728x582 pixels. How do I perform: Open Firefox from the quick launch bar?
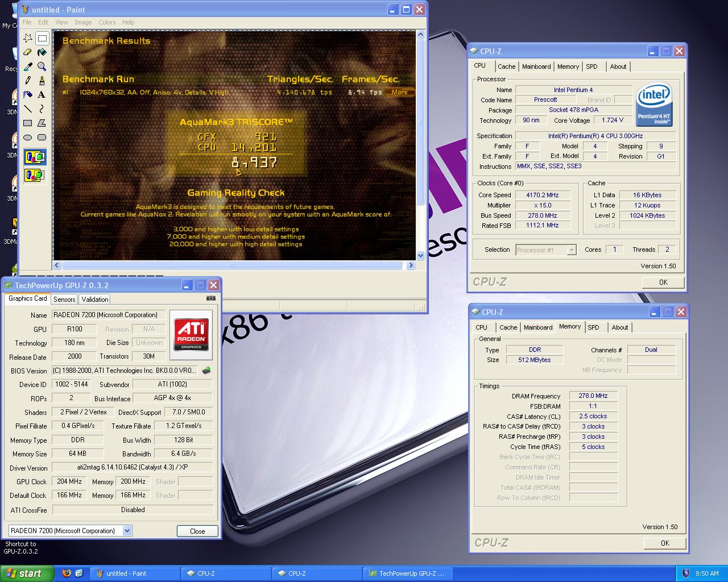66,573
